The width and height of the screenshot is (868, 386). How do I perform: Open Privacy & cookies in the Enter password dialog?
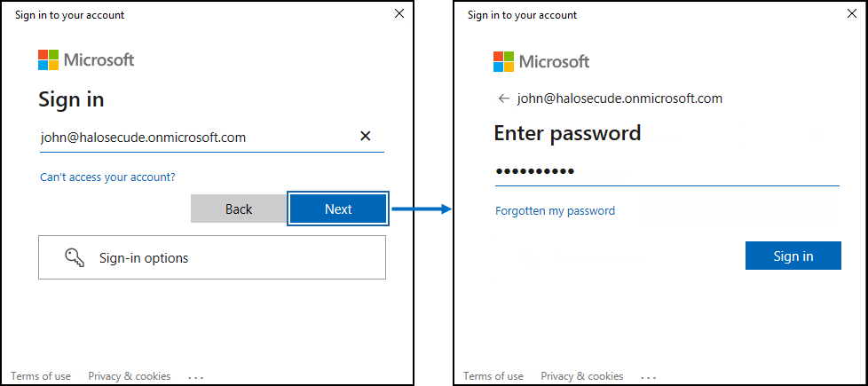582,376
